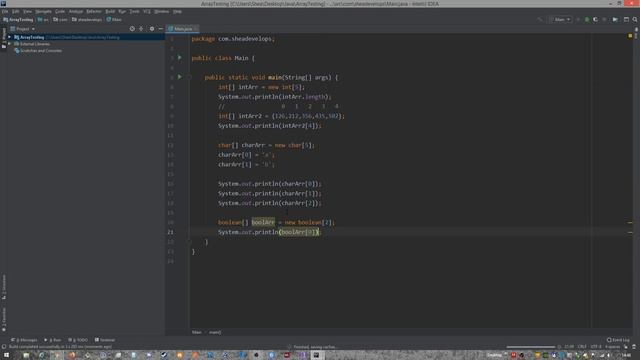Click Search Everywhere magnifier icon

click(635, 20)
